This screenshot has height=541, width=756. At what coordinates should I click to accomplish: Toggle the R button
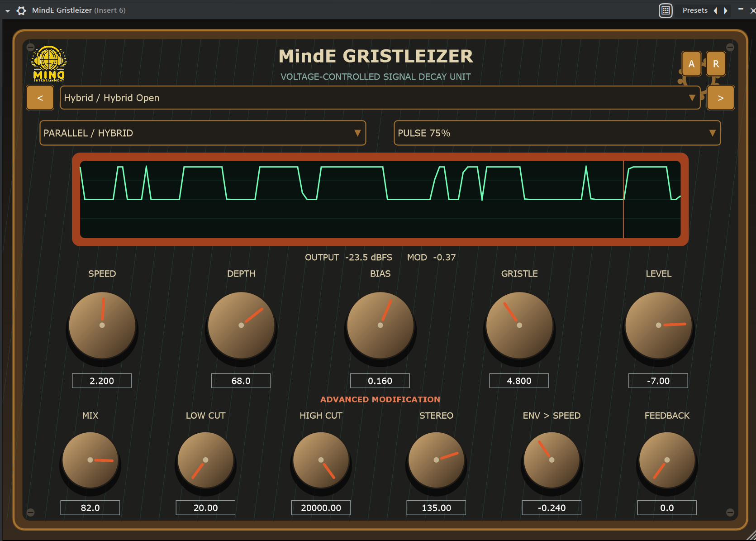(x=716, y=64)
